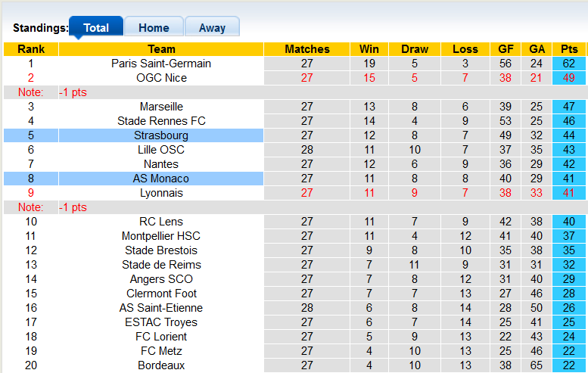Select Nantes in the table
The width and height of the screenshot is (588, 373).
pyautogui.click(x=161, y=164)
